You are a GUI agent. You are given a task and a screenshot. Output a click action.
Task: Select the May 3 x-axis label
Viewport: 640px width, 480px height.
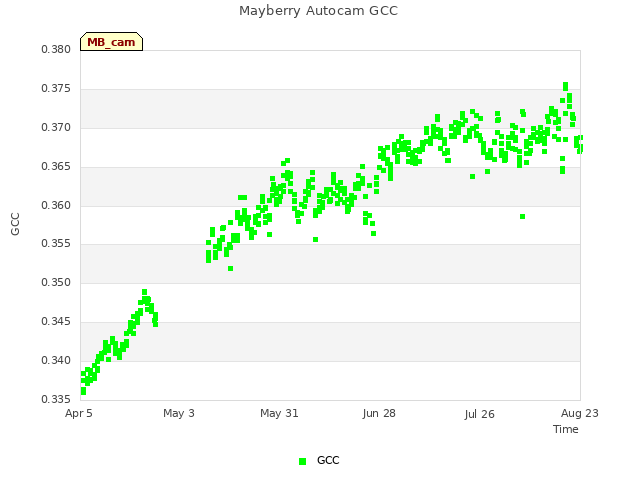coord(179,413)
